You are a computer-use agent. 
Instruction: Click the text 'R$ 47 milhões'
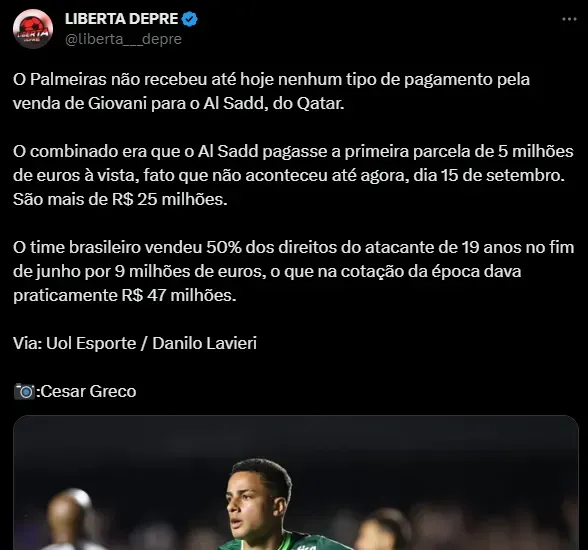179,295
